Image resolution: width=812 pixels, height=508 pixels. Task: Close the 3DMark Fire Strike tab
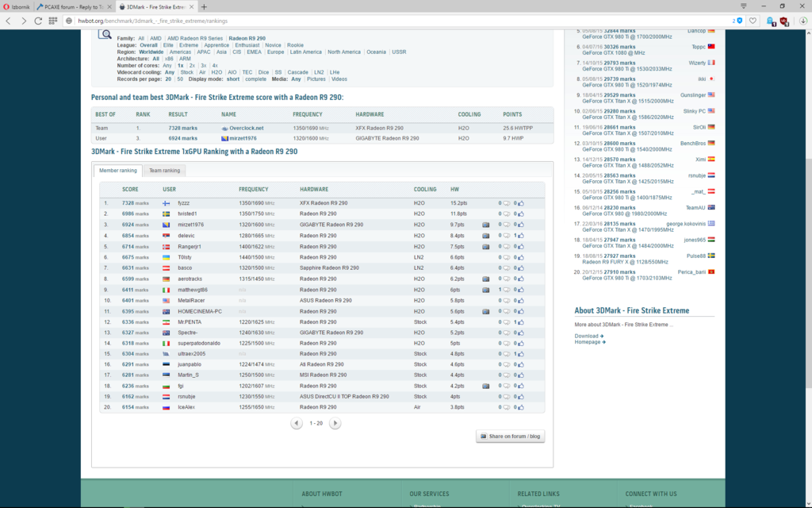pos(192,6)
